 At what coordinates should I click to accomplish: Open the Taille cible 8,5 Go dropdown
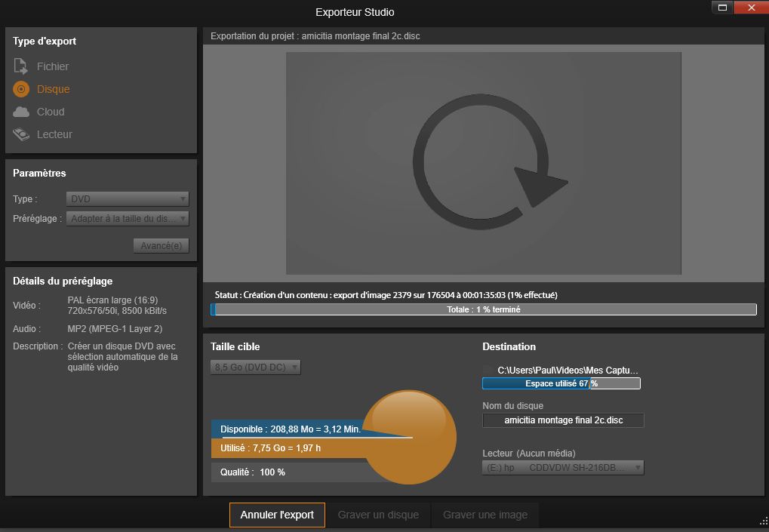(x=256, y=367)
